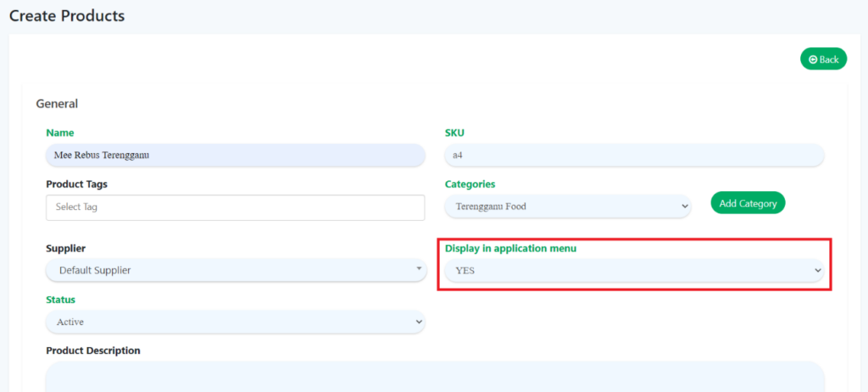Click inside the Product Description text area
Screen dimensions: 868x392
coord(434,377)
